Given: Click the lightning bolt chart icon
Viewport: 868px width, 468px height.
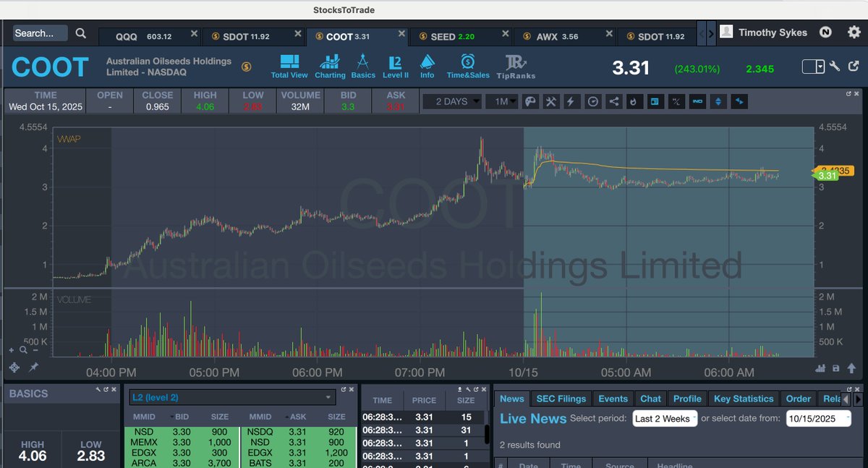Looking at the screenshot, I should tap(571, 102).
